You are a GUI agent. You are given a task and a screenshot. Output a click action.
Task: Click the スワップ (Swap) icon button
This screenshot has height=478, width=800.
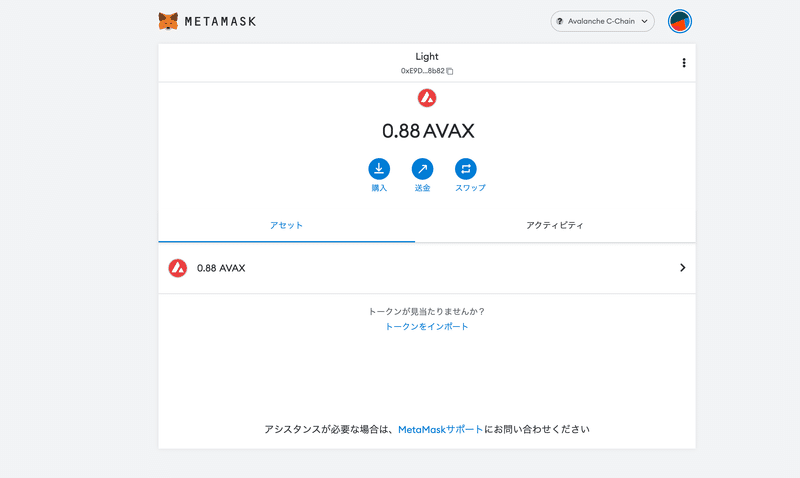click(466, 169)
